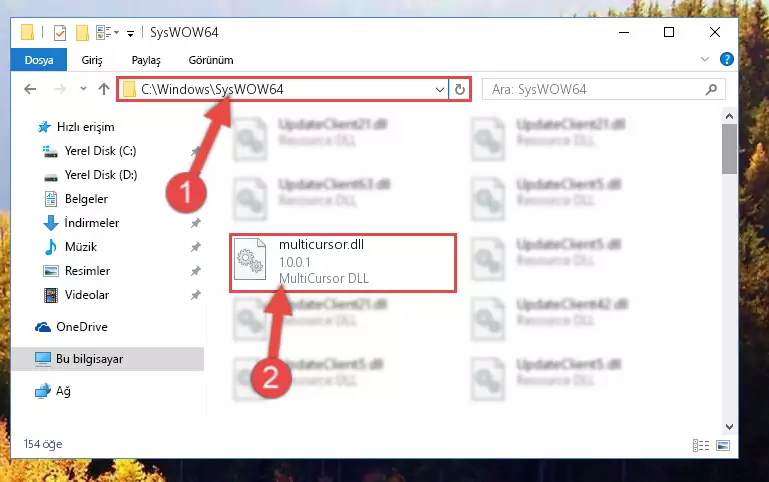The image size is (769, 482).
Task: Click the pin icon next to İndirmeler
Action: [196, 223]
